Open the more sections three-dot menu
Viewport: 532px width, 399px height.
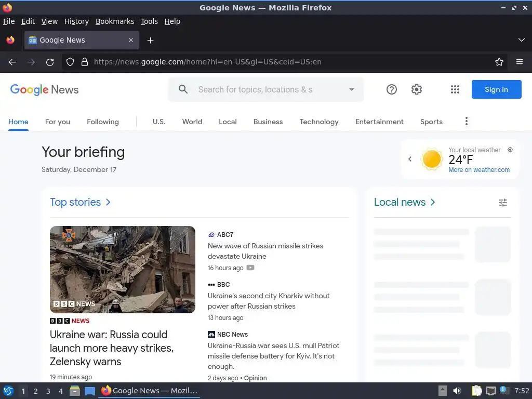click(x=467, y=121)
